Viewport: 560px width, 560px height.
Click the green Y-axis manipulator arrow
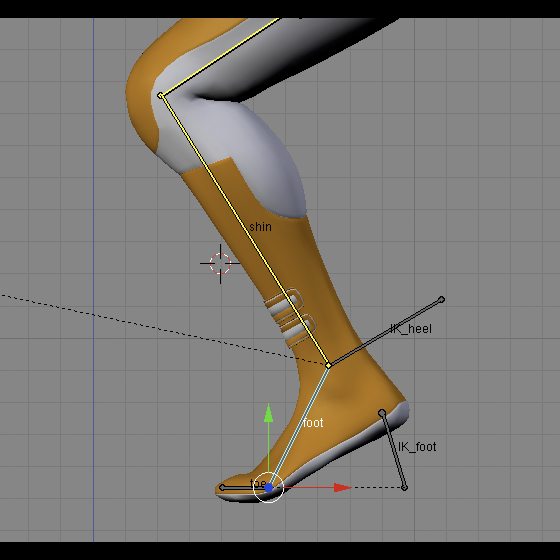[269, 414]
